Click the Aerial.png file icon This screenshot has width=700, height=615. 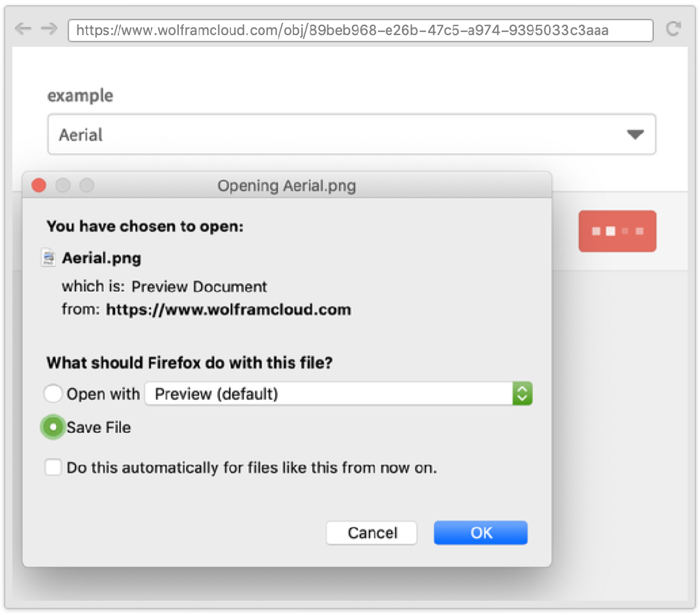[48, 258]
